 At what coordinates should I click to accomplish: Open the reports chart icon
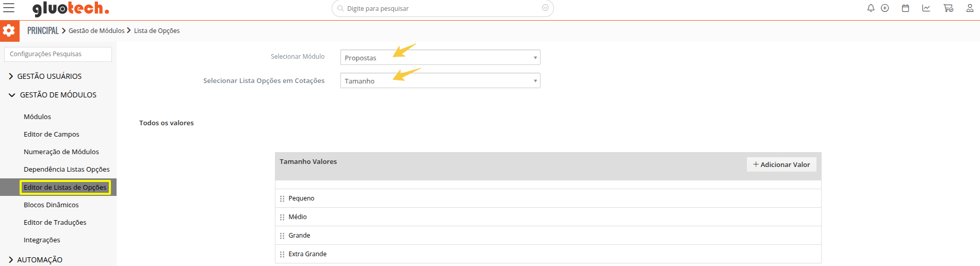(x=926, y=8)
